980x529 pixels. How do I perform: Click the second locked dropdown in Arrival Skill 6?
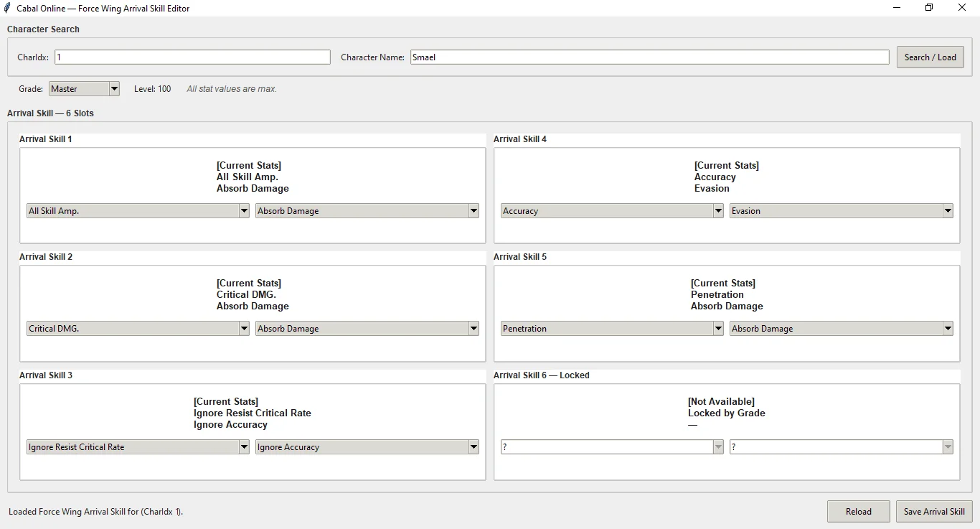[842, 447]
